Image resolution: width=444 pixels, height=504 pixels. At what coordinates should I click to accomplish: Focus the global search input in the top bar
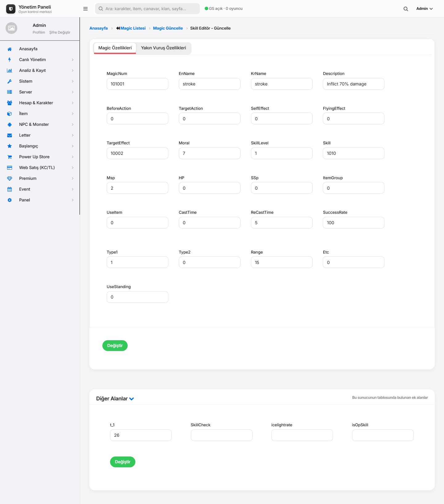tap(147, 9)
